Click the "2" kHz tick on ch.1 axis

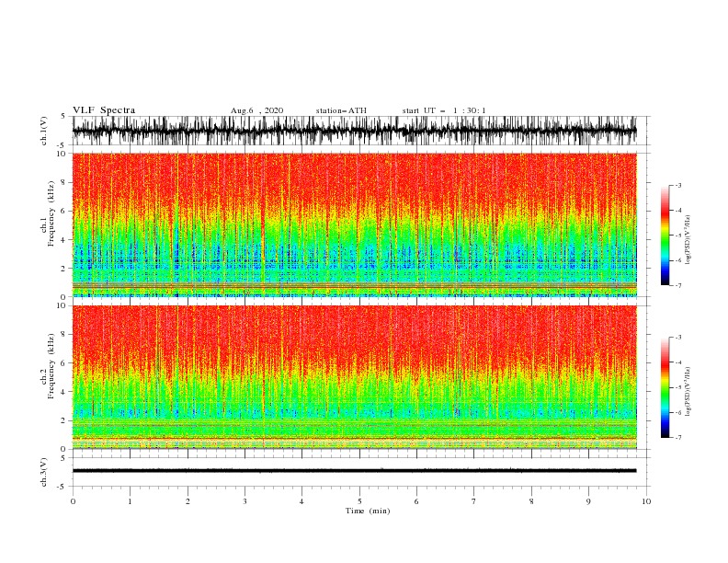tap(63, 269)
